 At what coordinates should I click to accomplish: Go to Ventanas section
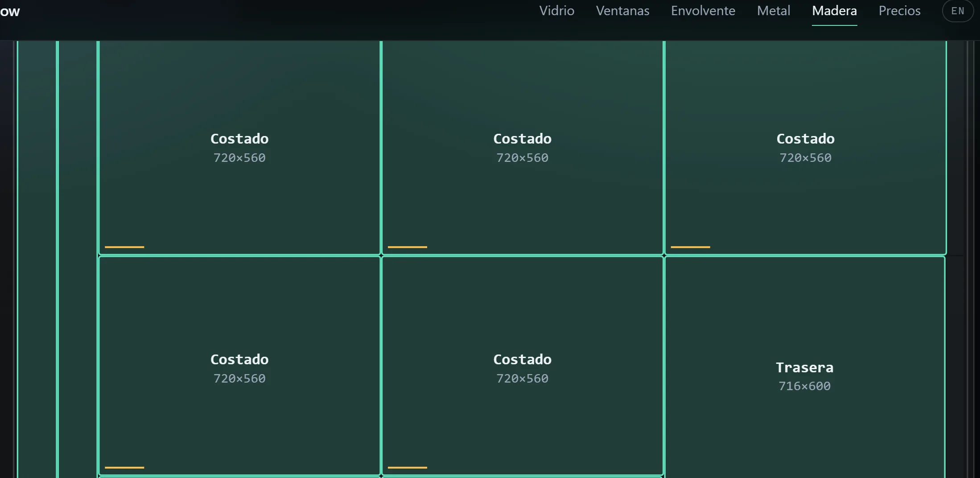click(622, 11)
